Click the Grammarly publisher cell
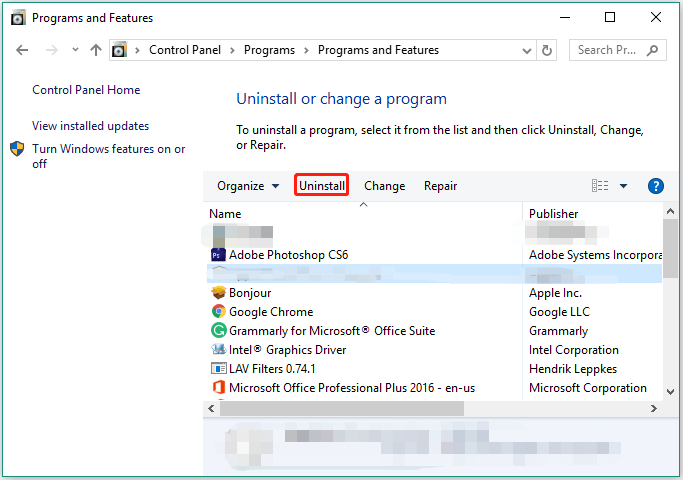This screenshot has height=480, width=683. coord(558,331)
